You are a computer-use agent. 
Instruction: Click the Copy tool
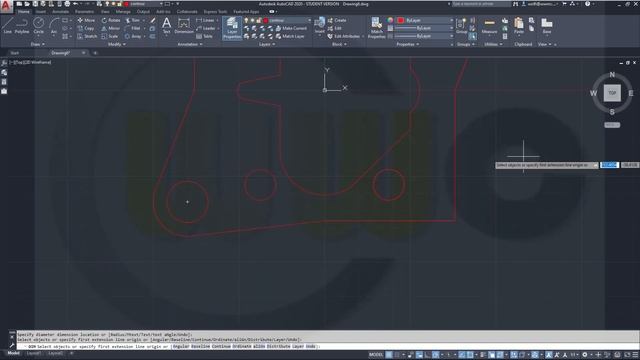pos(86,28)
